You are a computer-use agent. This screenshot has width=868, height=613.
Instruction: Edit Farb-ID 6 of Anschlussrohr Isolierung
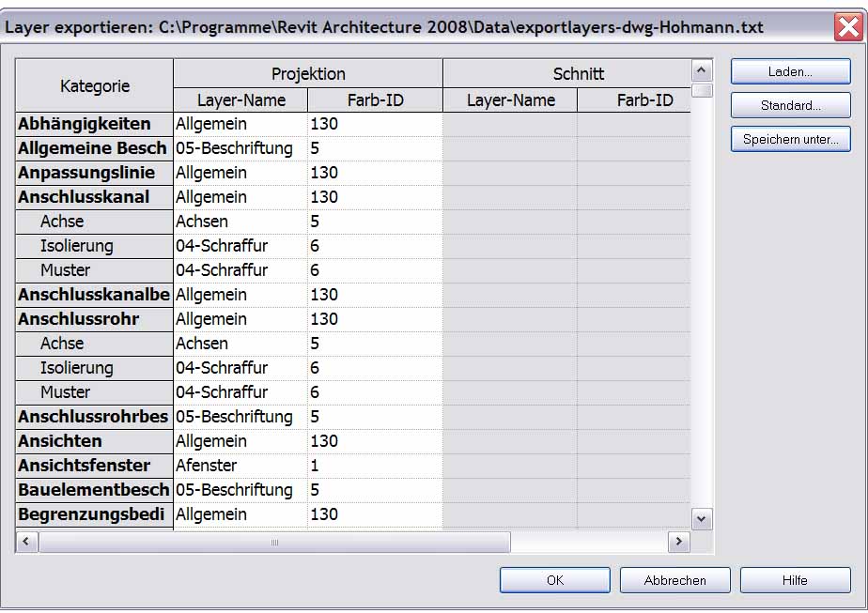click(x=376, y=368)
